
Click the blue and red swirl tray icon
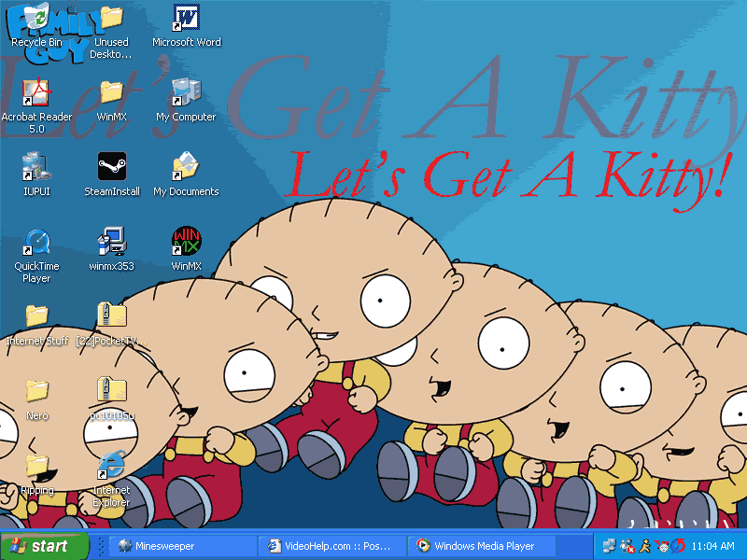[x=678, y=546]
